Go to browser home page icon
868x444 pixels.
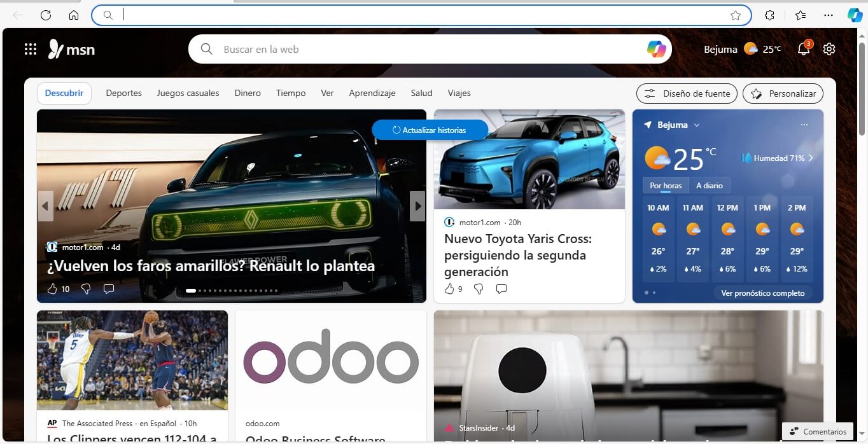pyautogui.click(x=74, y=15)
